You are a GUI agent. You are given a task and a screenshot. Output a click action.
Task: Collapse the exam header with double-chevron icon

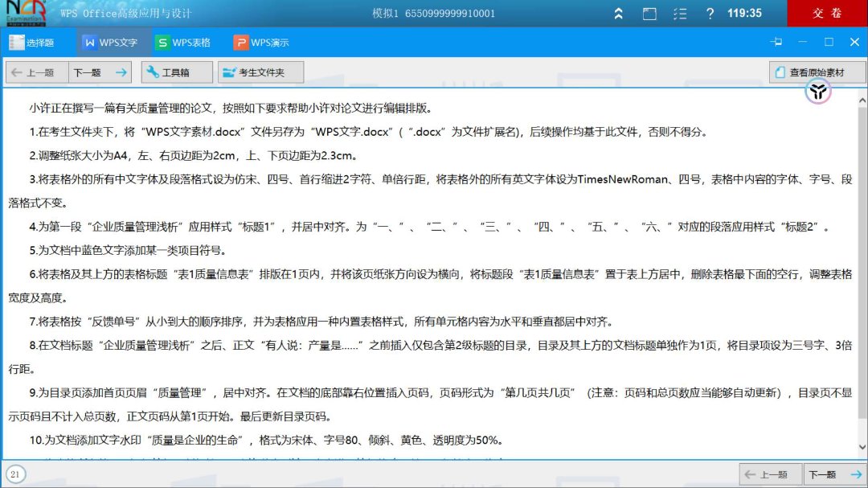[618, 14]
